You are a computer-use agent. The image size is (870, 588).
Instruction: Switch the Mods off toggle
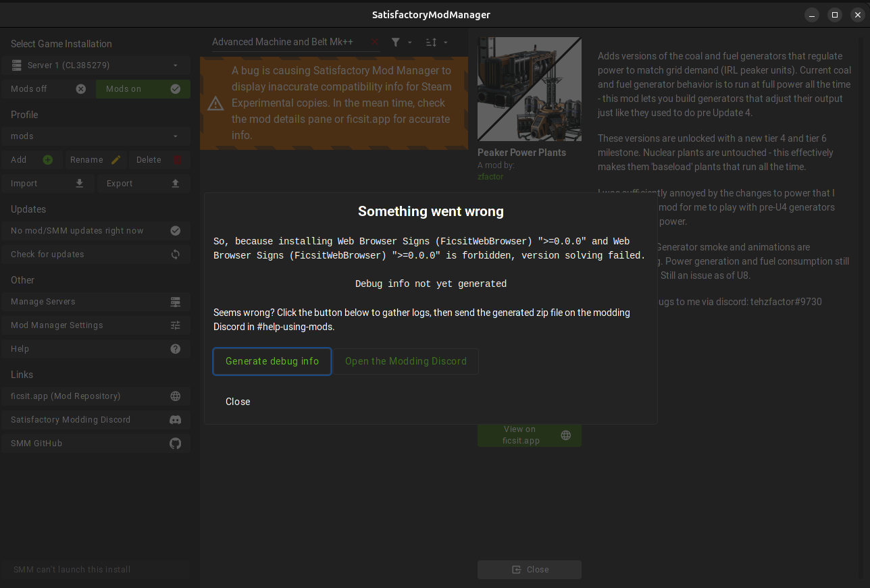pos(49,89)
